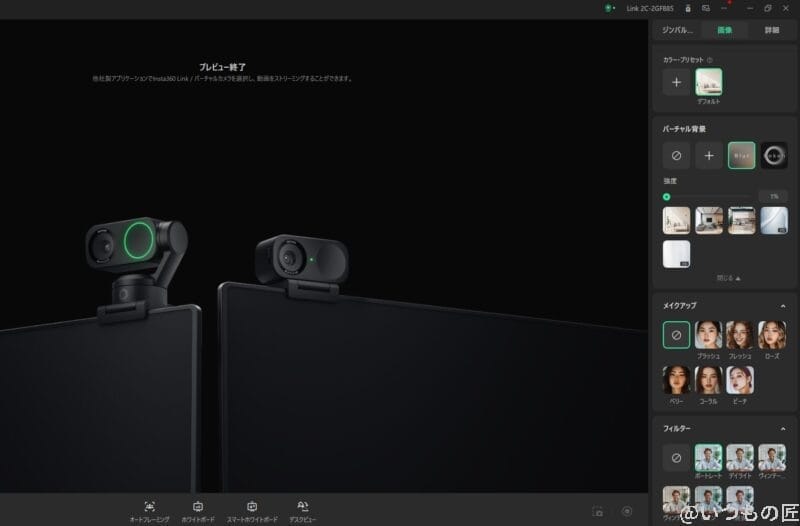This screenshot has height=526, width=800.
Task: Switch to the ジンバル tab
Action: (677, 30)
